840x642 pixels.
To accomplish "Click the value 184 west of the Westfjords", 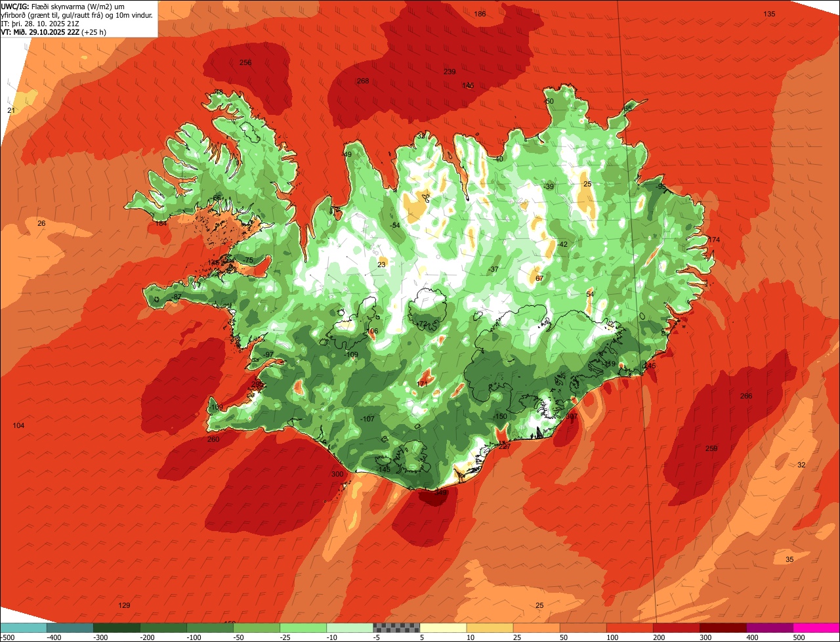I will pos(160,224).
